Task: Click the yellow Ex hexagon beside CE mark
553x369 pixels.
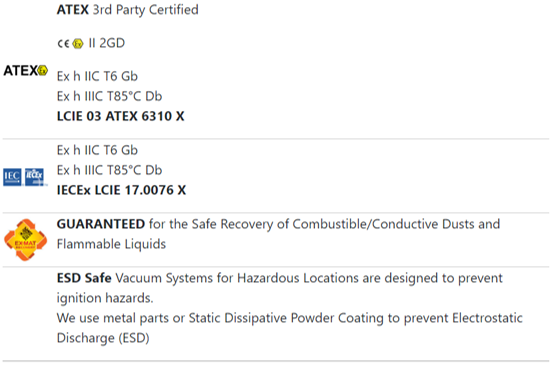Action: tap(78, 43)
